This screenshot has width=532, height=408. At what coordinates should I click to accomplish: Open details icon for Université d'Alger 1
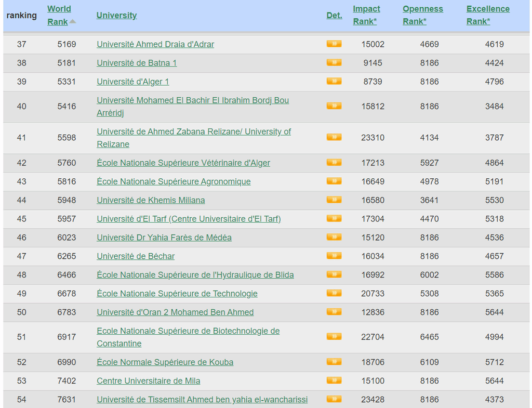pyautogui.click(x=334, y=81)
